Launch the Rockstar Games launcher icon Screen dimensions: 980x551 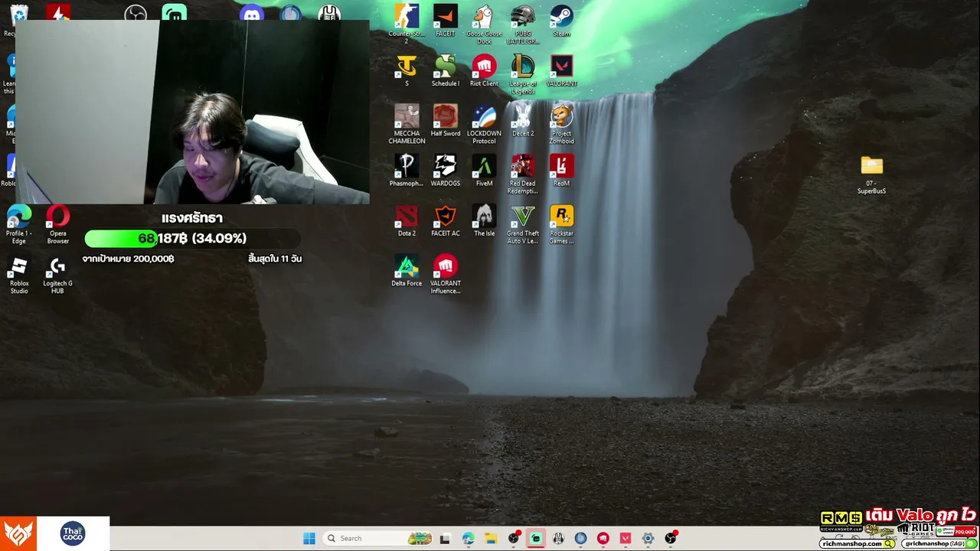tap(561, 223)
